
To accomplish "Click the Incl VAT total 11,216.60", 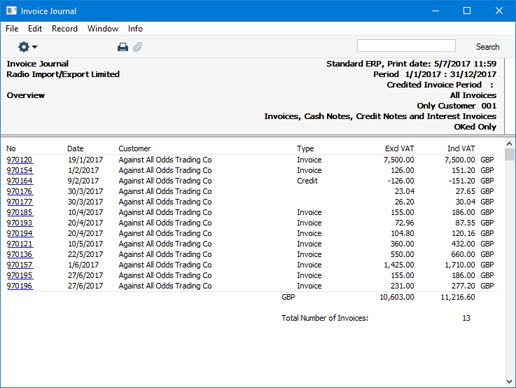I will (458, 297).
